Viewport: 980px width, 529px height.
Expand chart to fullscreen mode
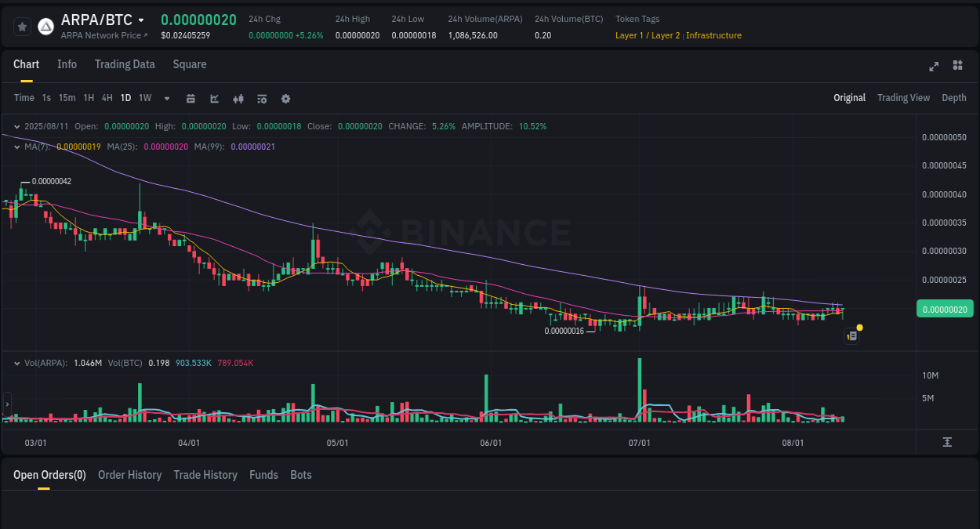pos(933,67)
